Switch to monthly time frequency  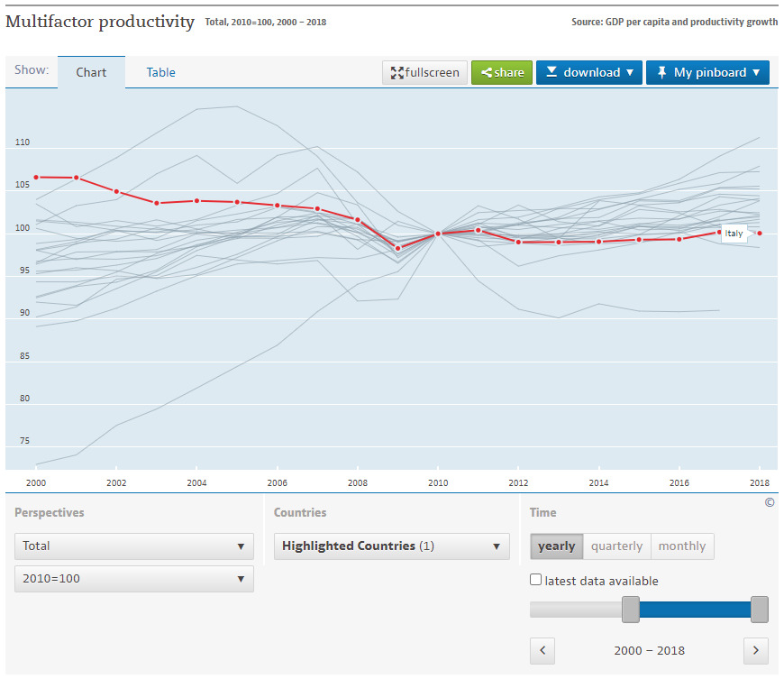pos(682,546)
